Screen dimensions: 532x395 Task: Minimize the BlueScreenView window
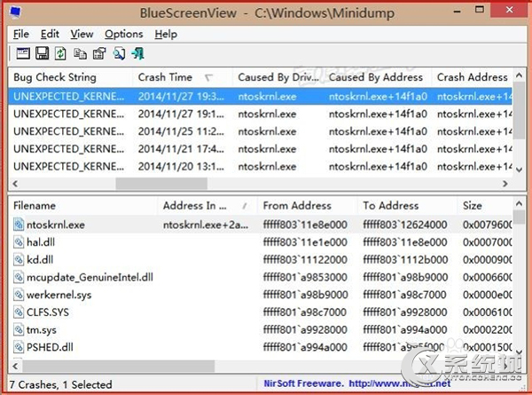[458, 11]
